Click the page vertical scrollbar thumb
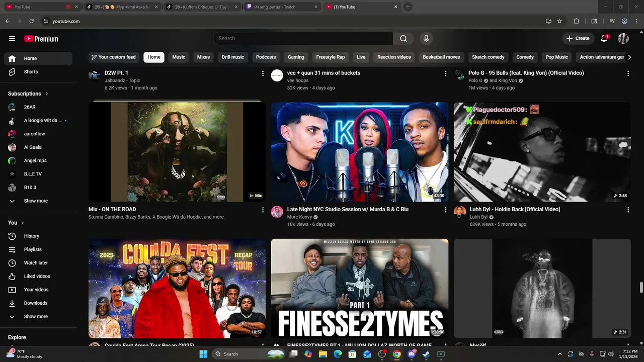The height and width of the screenshot is (362, 644). [641, 288]
